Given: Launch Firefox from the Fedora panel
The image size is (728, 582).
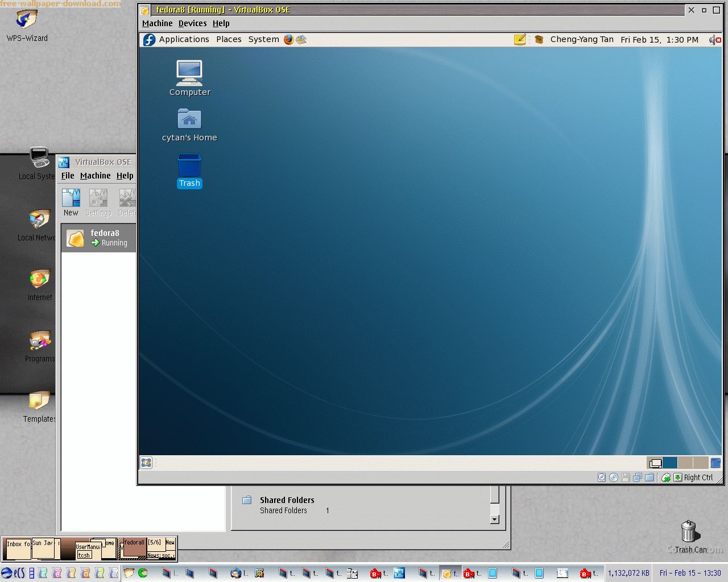Looking at the screenshot, I should pos(289,40).
